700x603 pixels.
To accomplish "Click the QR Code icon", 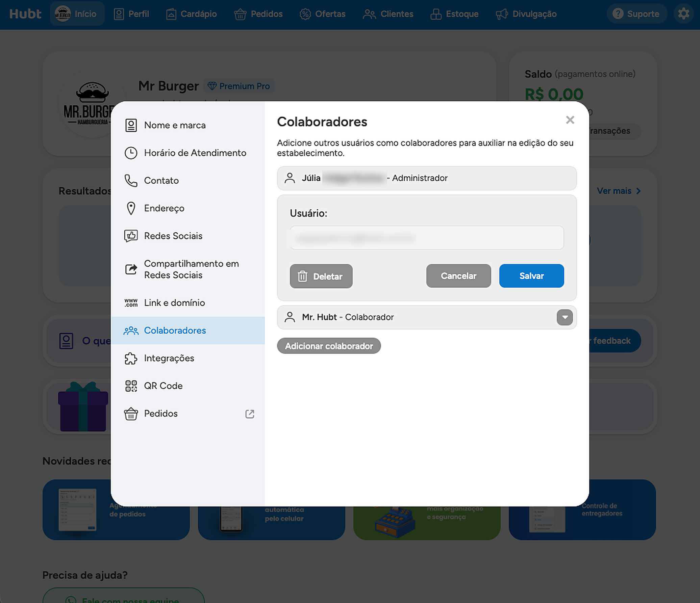I will [131, 386].
